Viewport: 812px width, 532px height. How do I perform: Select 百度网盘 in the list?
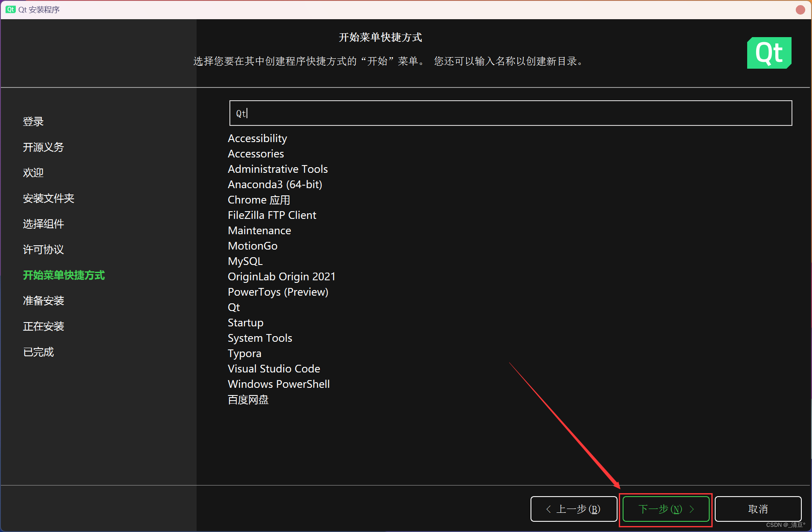click(x=248, y=400)
